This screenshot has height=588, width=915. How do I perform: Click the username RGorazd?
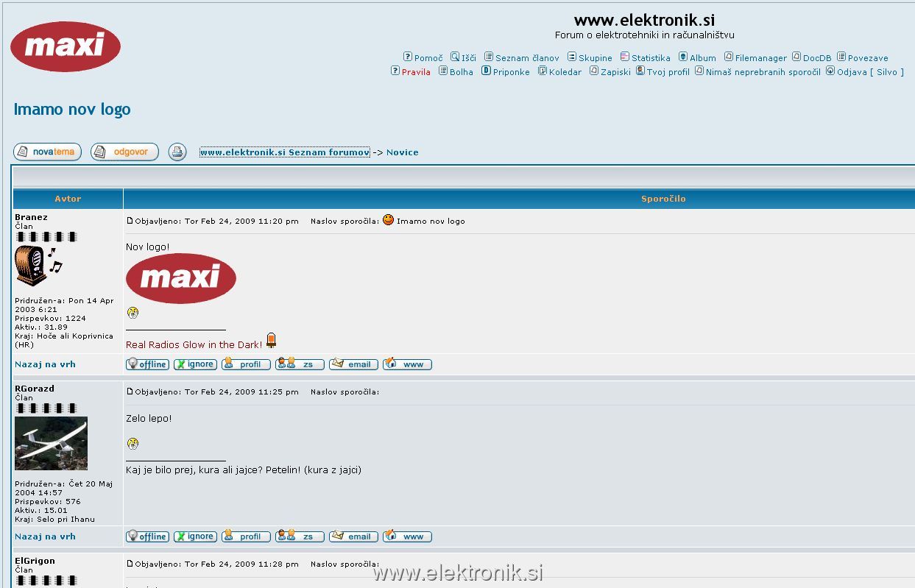(35, 389)
